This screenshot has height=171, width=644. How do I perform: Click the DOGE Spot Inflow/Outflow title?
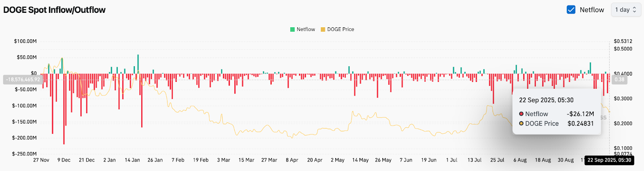click(54, 10)
